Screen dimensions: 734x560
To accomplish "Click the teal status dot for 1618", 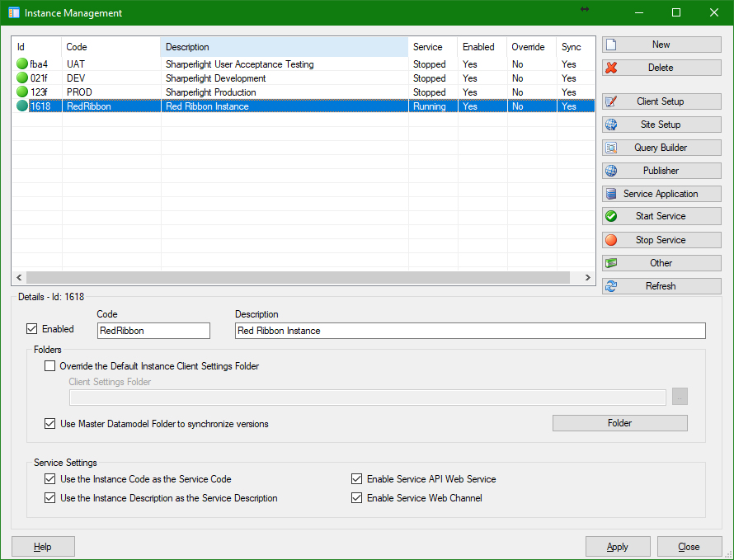I will tap(22, 106).
